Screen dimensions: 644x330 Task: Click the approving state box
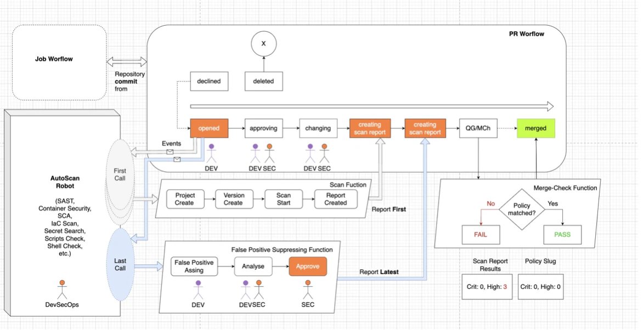[x=264, y=128]
